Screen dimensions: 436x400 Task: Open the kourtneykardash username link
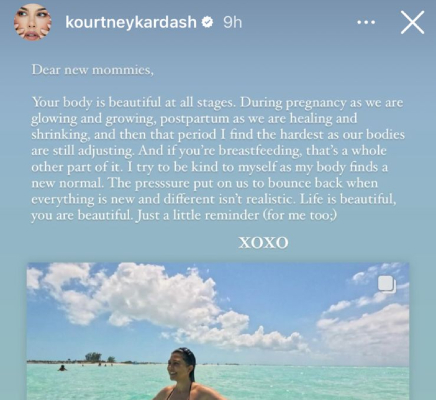[131, 22]
